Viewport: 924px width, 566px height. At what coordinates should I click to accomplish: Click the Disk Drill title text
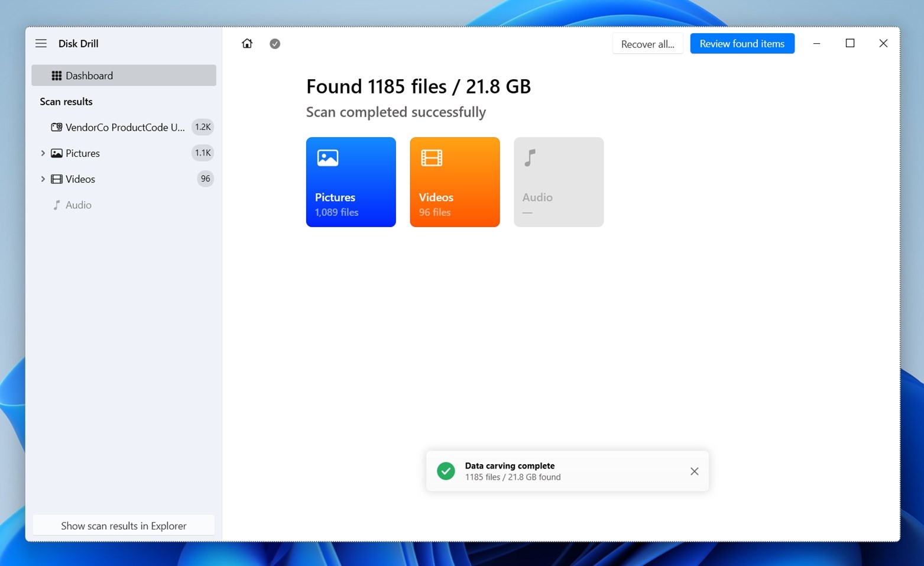click(78, 43)
